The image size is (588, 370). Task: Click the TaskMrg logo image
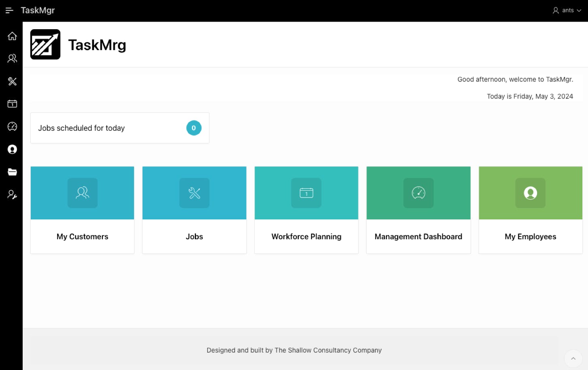(45, 45)
